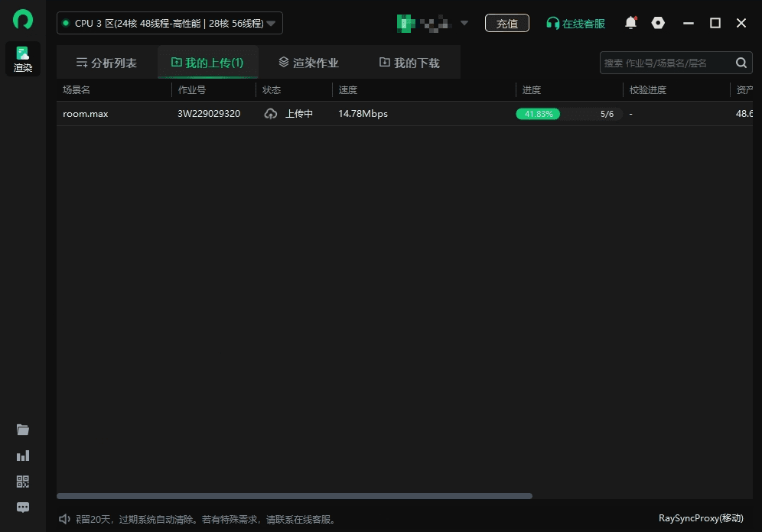Open the hexagon settings icon
Viewport: 762px width, 532px height.
click(x=658, y=23)
